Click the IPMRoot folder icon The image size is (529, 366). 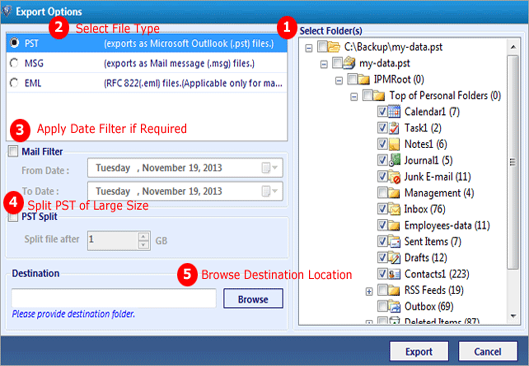pyautogui.click(x=363, y=79)
